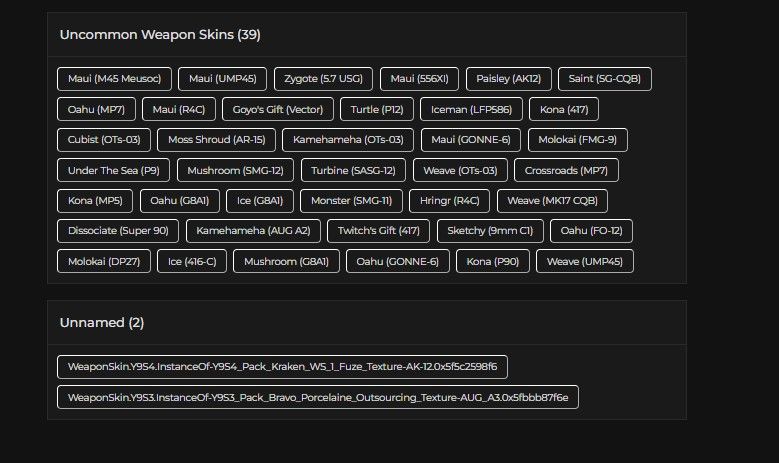
Task: Click the Twitch's Gift (417) tag
Action: click(x=379, y=231)
